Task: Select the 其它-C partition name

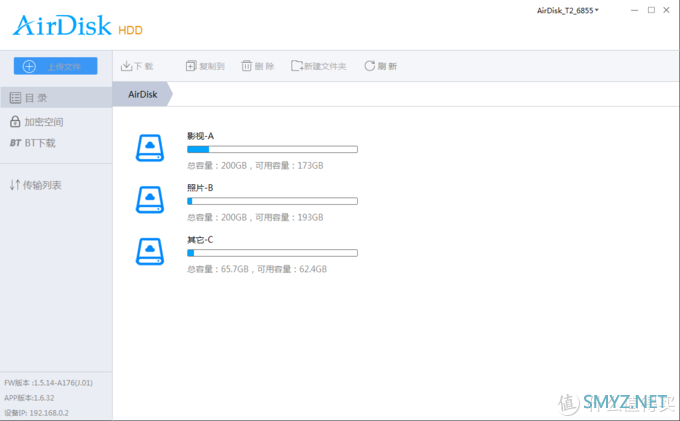Action: pos(200,240)
